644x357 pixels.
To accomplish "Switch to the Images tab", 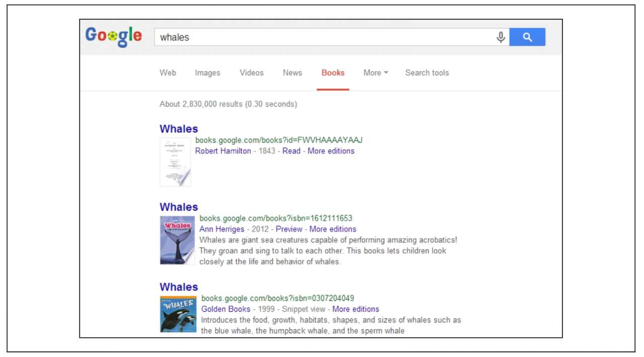I will (x=207, y=72).
